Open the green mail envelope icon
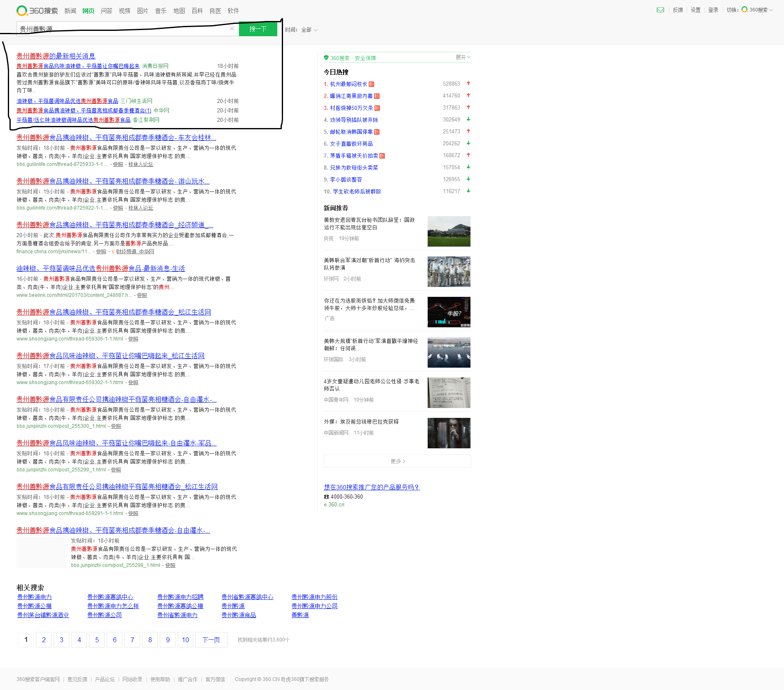The height and width of the screenshot is (690, 784). [660, 10]
